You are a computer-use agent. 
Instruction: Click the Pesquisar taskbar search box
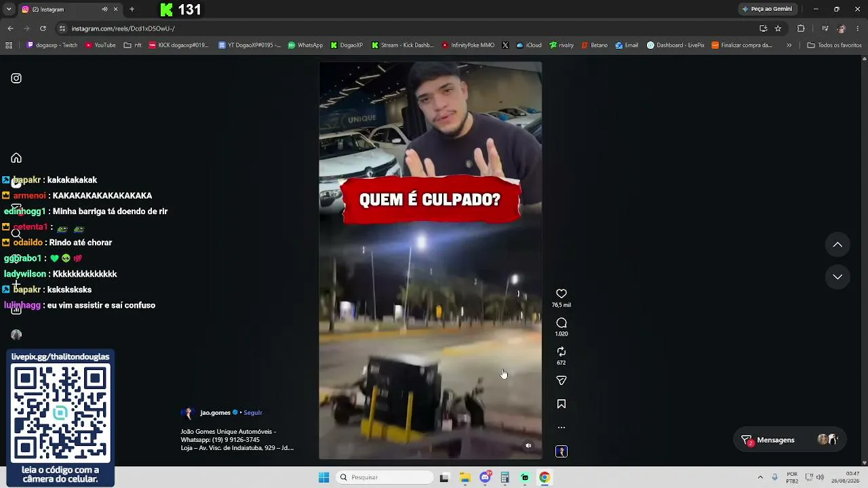[384, 477]
